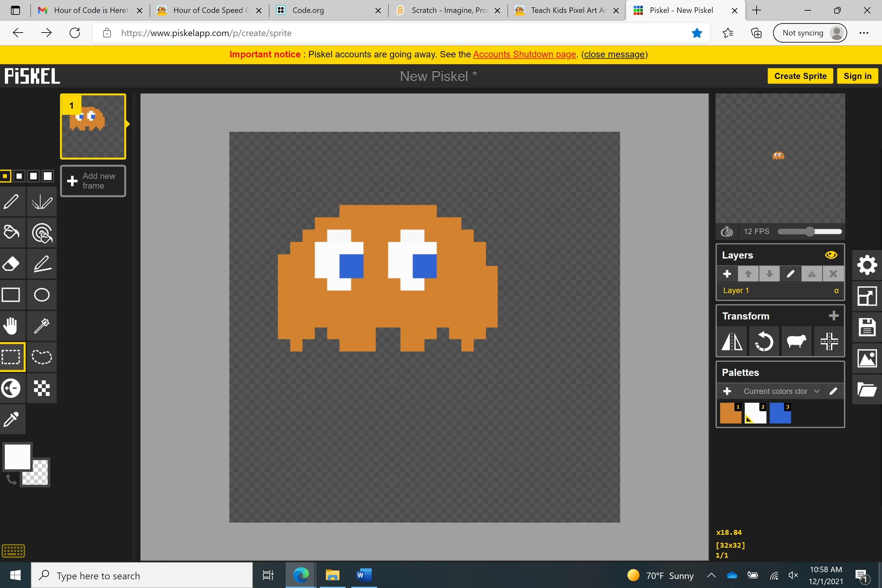This screenshot has width=882, height=588.
Task: Open the Export image panel
Action: (867, 358)
